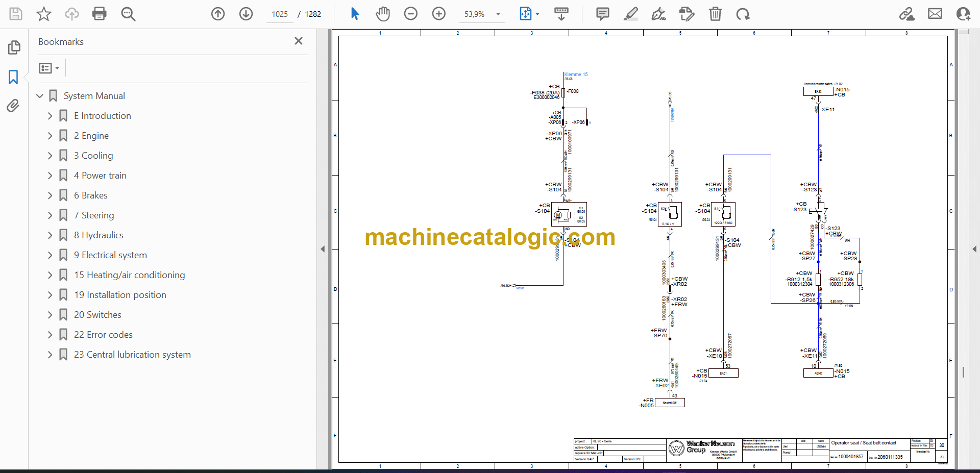Image resolution: width=980 pixels, height=473 pixels.
Task: Open the zoom percentage dropdown
Action: coord(498,14)
